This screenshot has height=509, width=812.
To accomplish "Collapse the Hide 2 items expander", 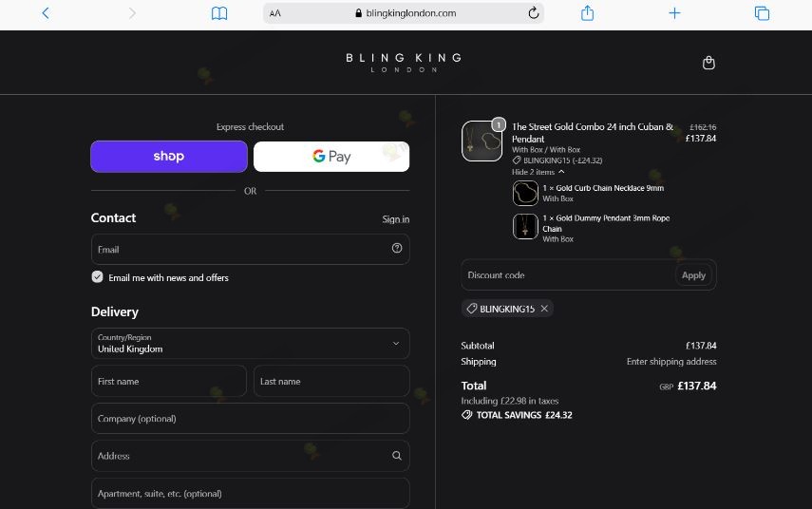I will (x=538, y=172).
